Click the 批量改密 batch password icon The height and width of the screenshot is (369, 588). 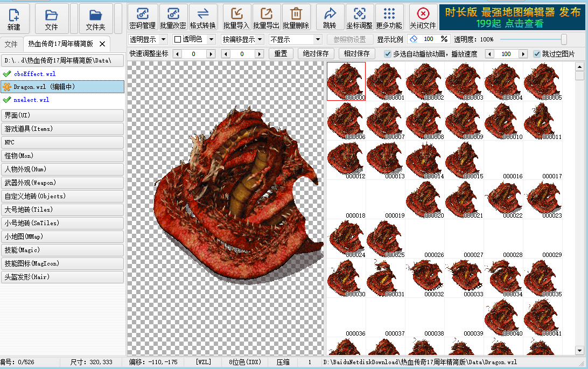pos(173,18)
